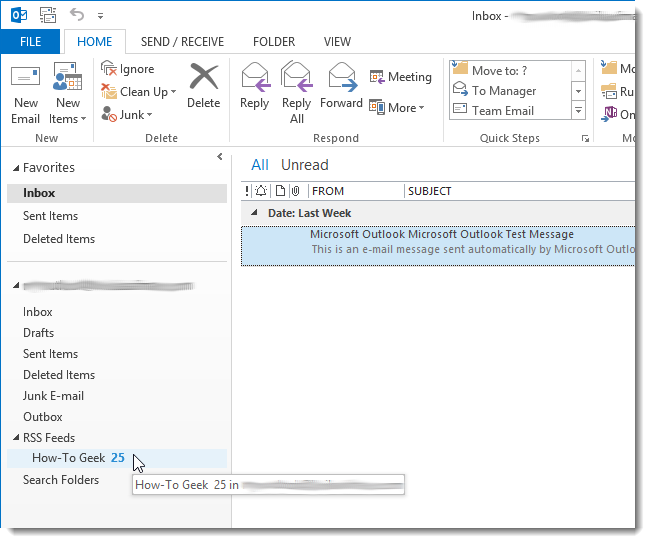The width and height of the screenshot is (650, 543).
Task: Collapse the Date: Last Week group
Action: pyautogui.click(x=255, y=213)
